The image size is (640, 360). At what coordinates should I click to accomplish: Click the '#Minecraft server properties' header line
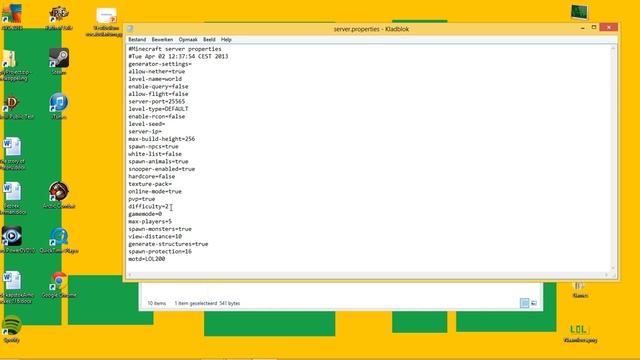pyautogui.click(x=175, y=49)
